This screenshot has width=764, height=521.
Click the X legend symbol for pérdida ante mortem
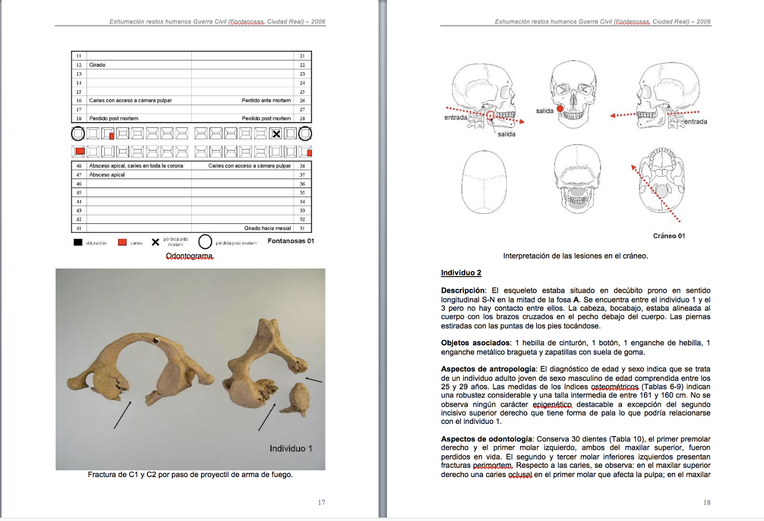coord(155,241)
